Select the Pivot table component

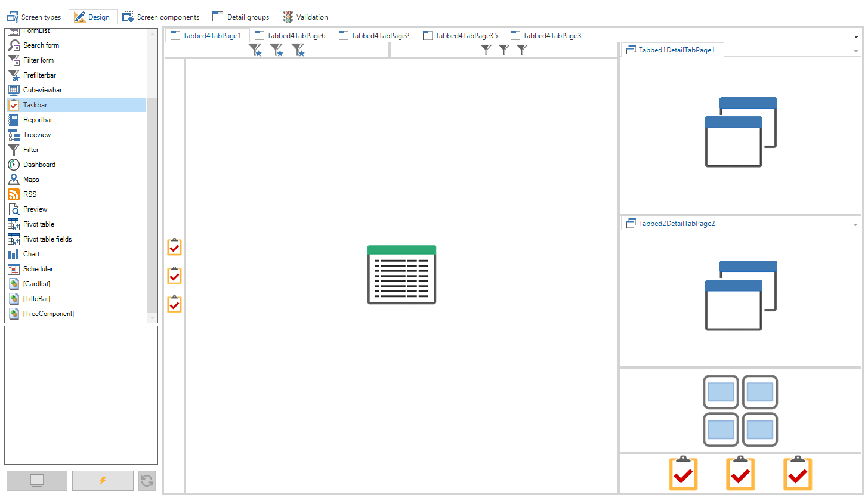click(x=76, y=224)
